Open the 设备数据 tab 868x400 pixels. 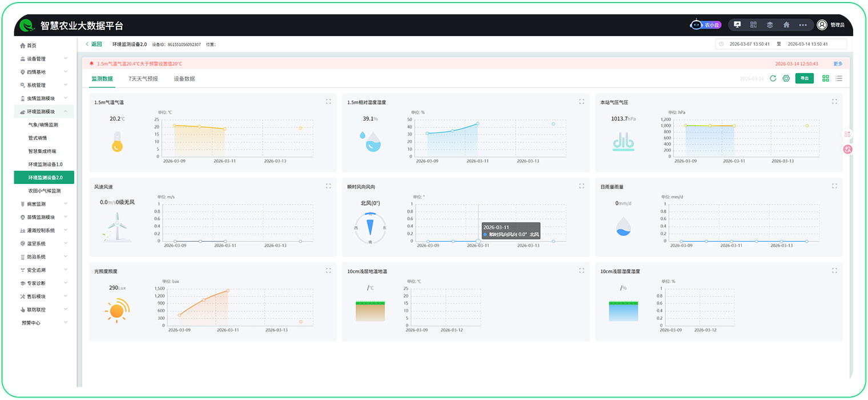click(184, 79)
